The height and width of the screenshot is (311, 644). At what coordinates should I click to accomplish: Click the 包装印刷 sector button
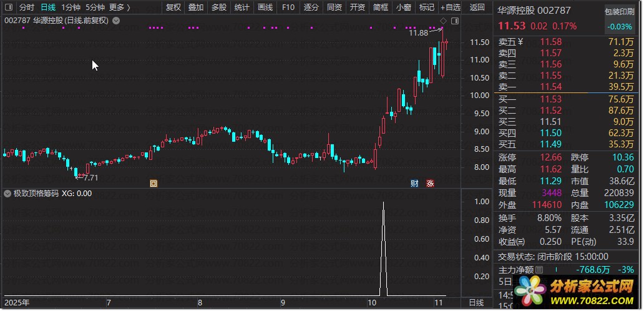(619, 11)
